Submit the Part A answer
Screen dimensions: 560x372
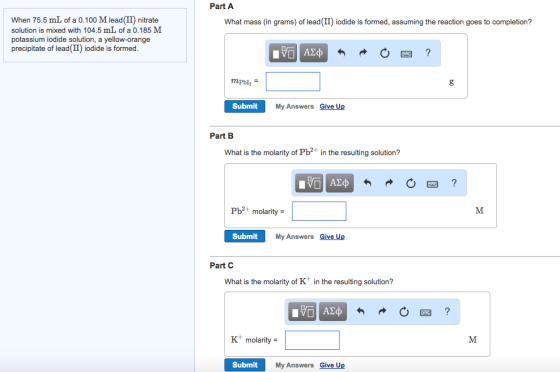click(x=245, y=106)
